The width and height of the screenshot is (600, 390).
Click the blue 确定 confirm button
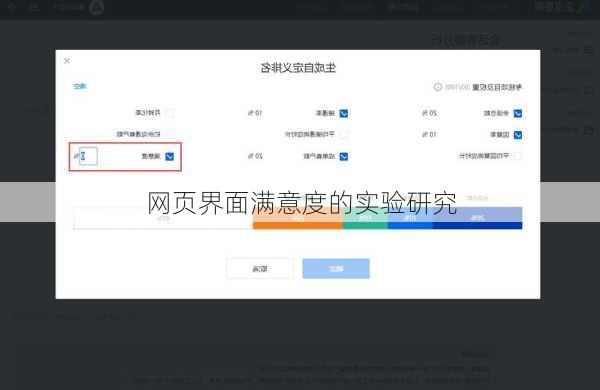tap(336, 269)
